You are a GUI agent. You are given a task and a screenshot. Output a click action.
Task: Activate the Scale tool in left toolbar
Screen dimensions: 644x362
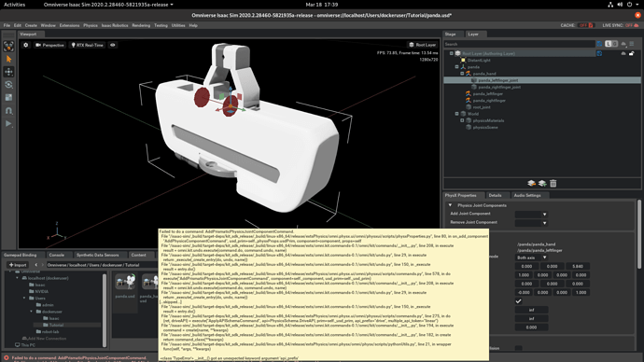8,97
